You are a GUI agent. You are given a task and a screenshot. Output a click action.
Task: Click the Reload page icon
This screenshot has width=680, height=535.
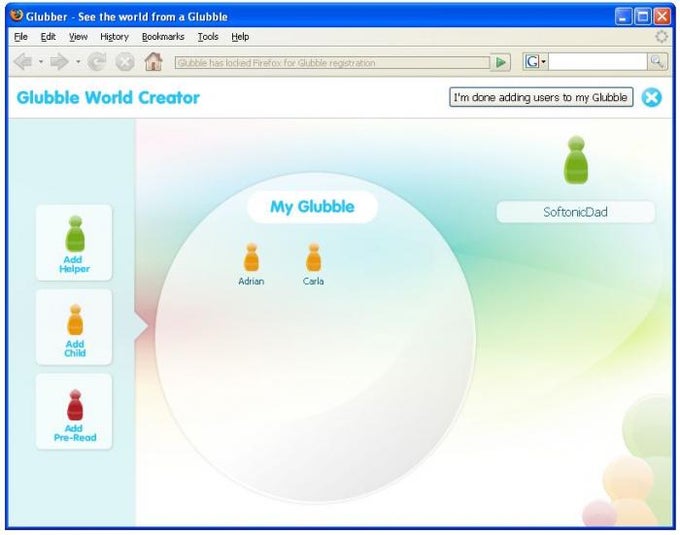(x=97, y=62)
